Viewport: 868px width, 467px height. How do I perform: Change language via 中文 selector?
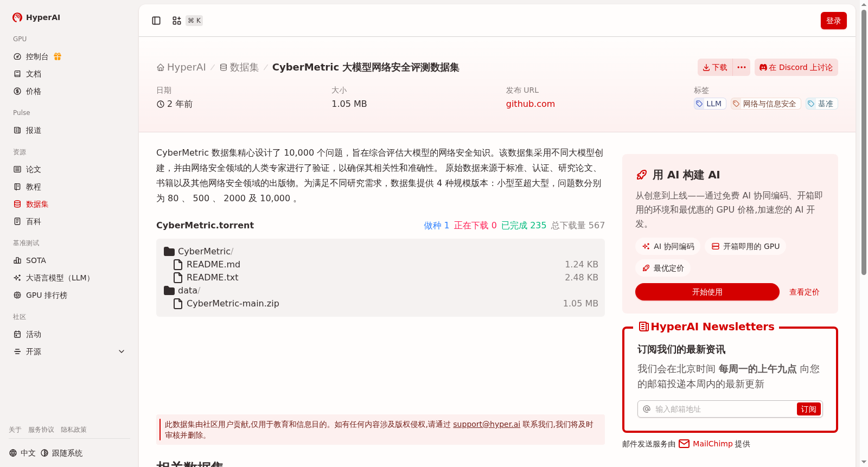point(22,453)
